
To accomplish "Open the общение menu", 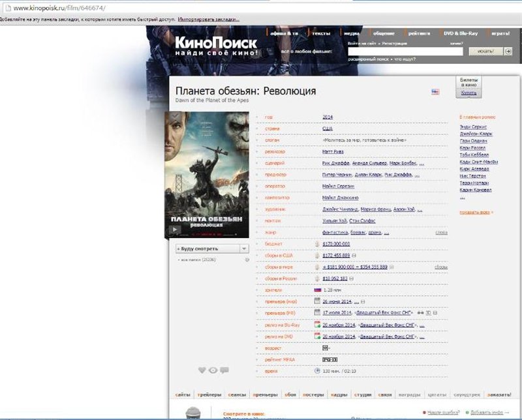I will pos(384,33).
